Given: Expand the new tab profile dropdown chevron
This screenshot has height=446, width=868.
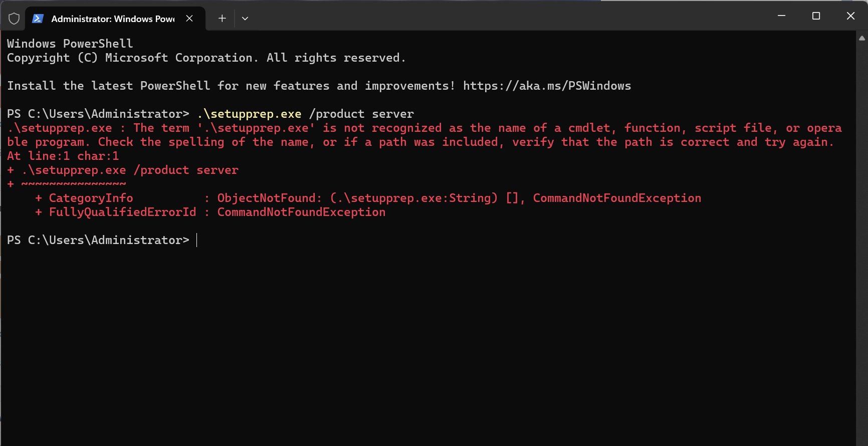Looking at the screenshot, I should click(245, 19).
